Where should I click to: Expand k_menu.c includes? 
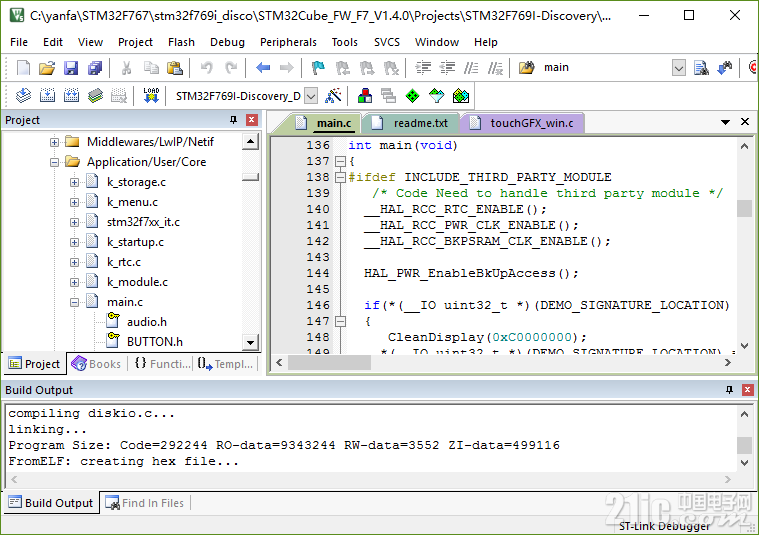(x=74, y=202)
